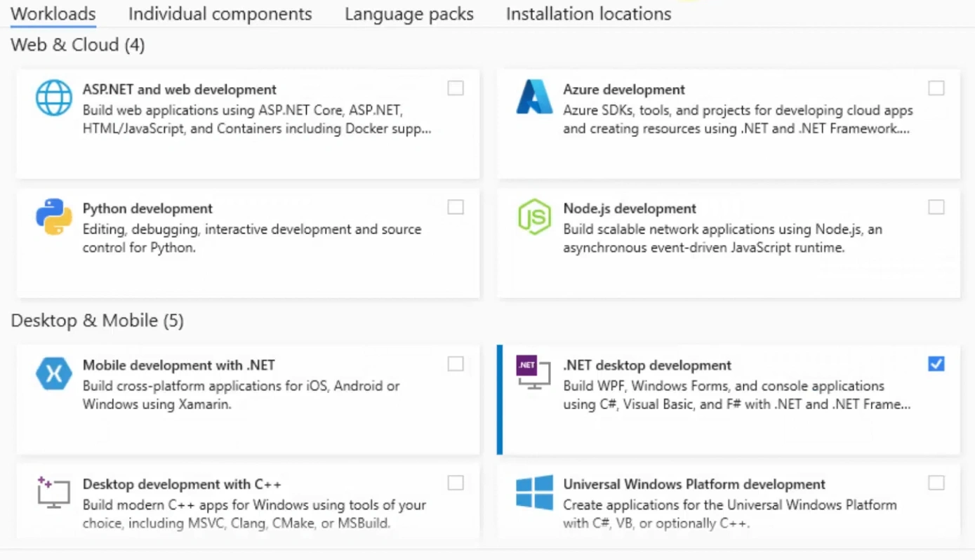Click 'Mobile development with .NET' title
Screen dimensions: 975x560
pyautogui.click(x=179, y=366)
